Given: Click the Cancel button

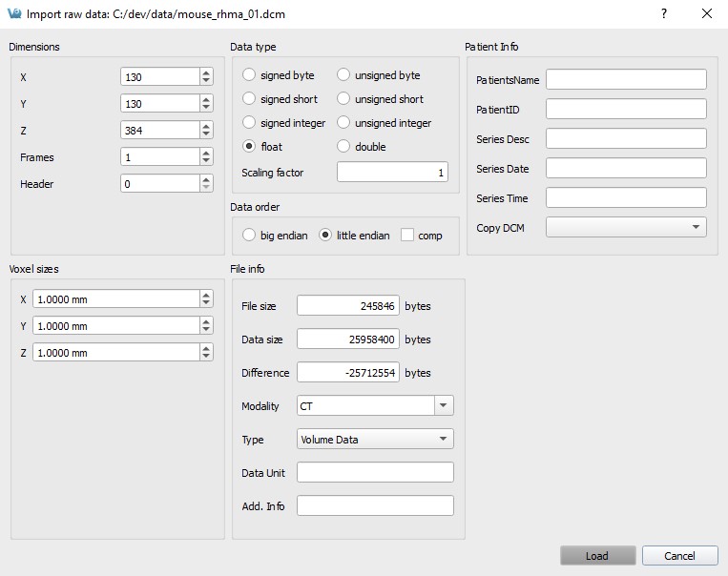Looking at the screenshot, I should [680, 556].
